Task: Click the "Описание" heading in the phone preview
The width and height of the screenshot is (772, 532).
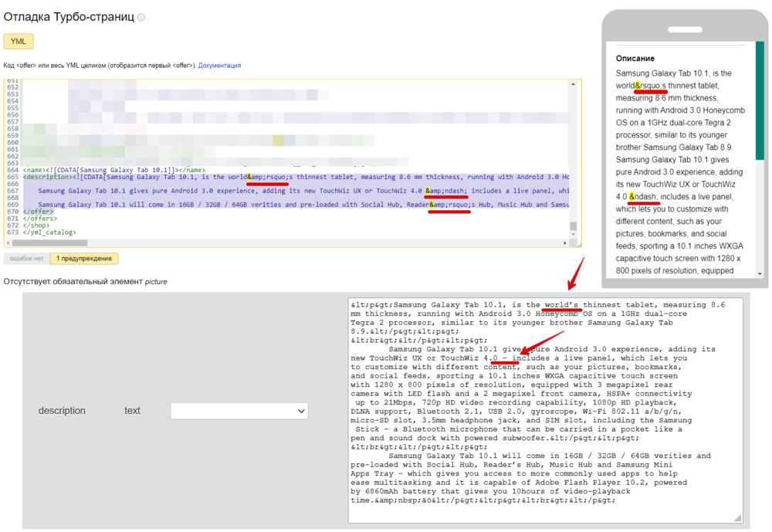Action: click(635, 59)
